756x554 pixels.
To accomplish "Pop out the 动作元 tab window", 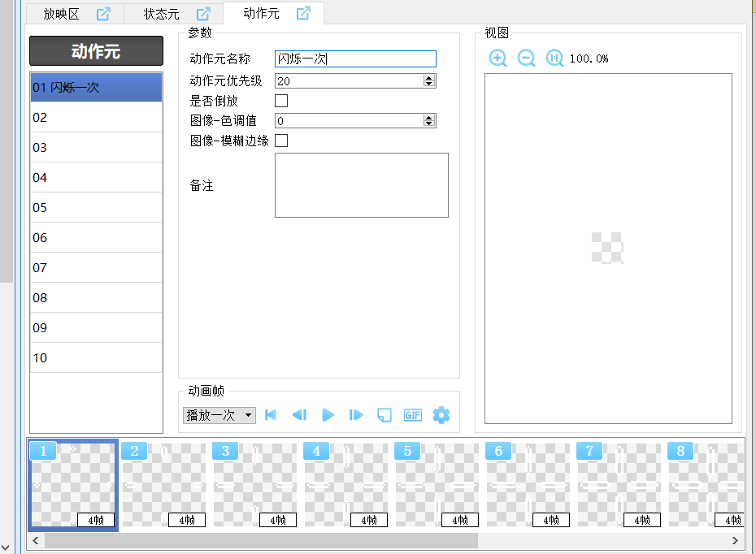I will click(303, 14).
